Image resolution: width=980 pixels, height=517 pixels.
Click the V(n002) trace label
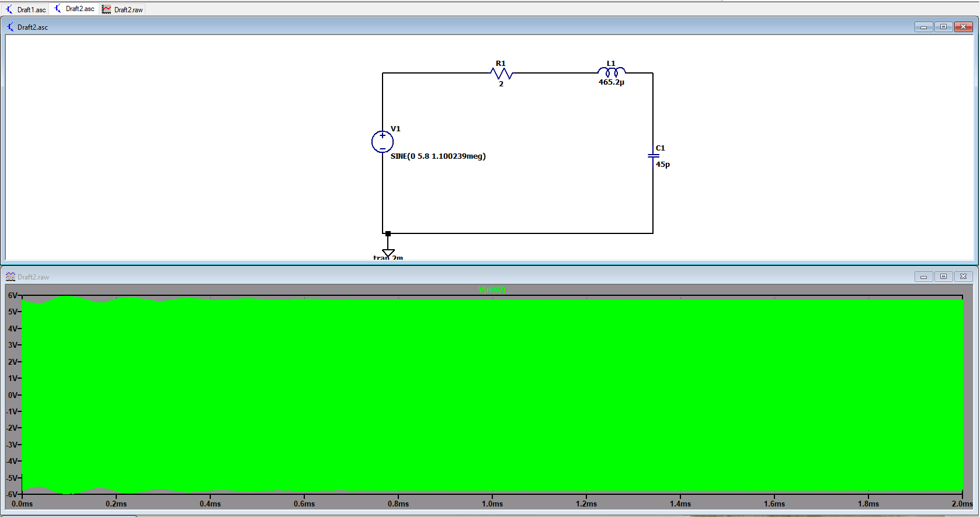click(x=492, y=290)
